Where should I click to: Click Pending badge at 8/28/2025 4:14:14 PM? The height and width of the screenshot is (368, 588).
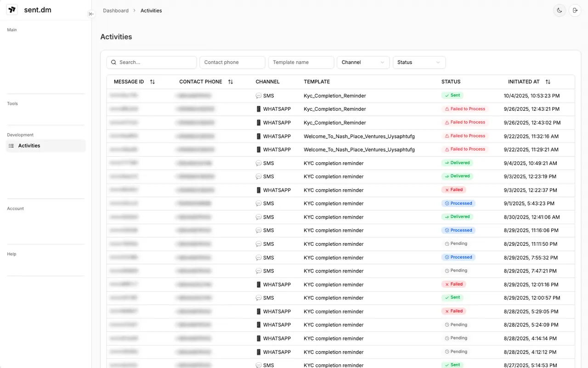(456, 338)
